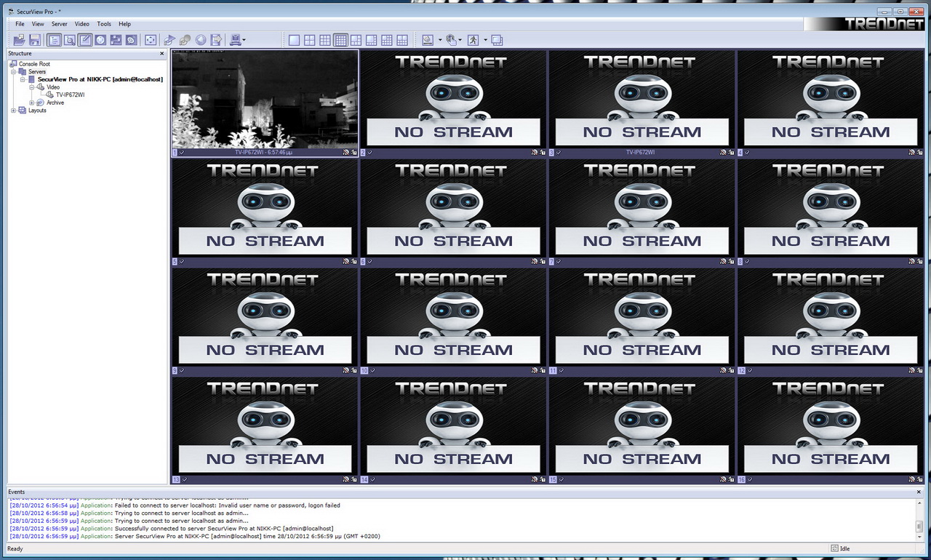Select the Archive tree item
The height and width of the screenshot is (560, 931).
pyautogui.click(x=55, y=103)
